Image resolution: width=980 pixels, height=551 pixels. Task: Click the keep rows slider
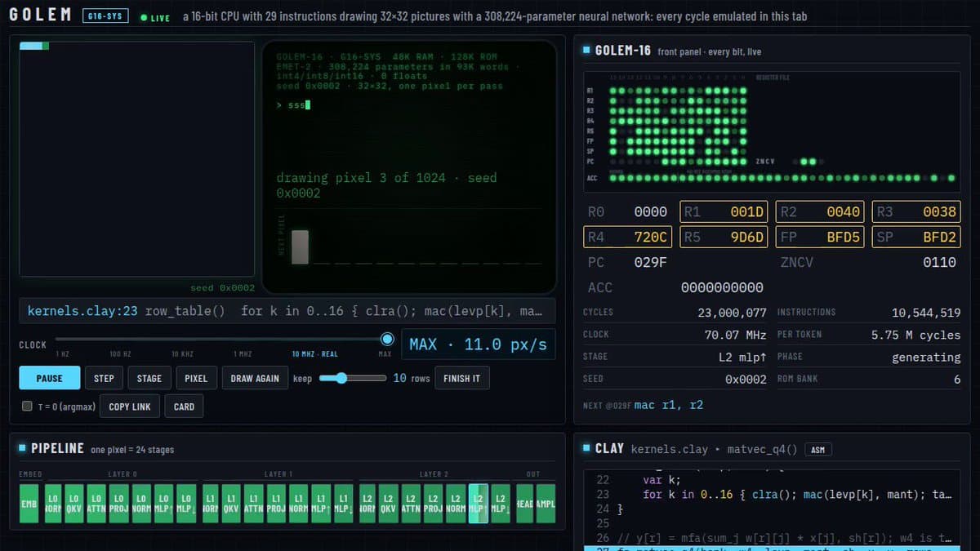pyautogui.click(x=353, y=378)
